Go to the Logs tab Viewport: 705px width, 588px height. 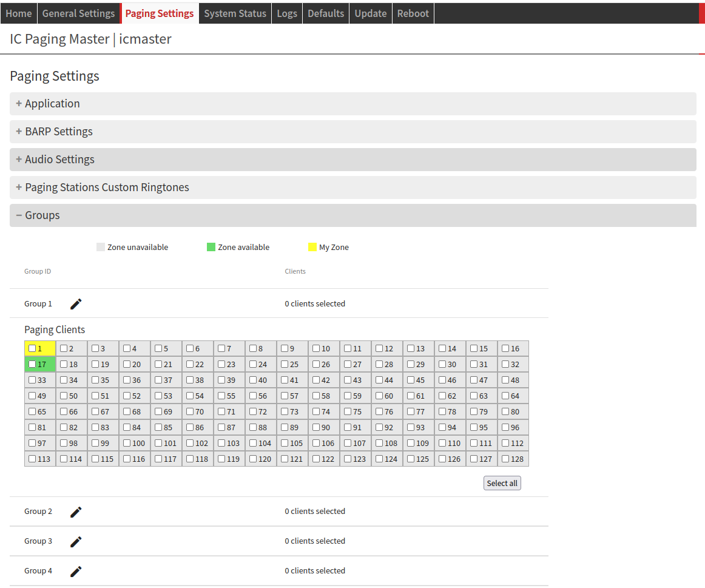[287, 13]
